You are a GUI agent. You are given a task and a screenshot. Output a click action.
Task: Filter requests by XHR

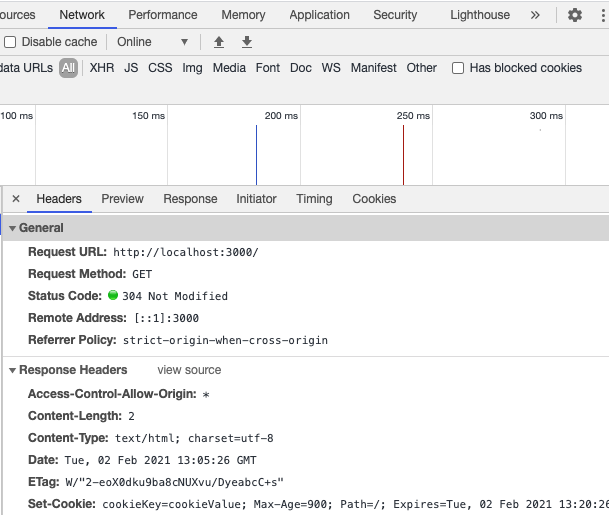(102, 68)
